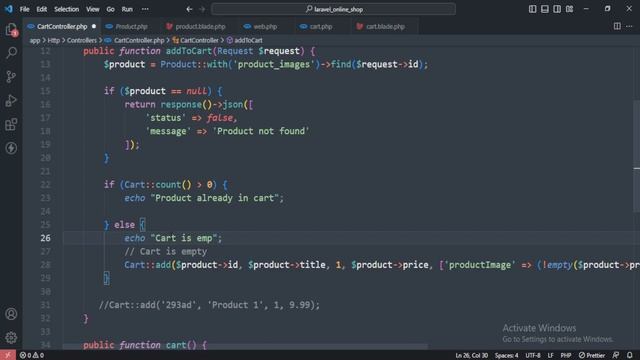Click the Windows restore button

[x=607, y=9]
